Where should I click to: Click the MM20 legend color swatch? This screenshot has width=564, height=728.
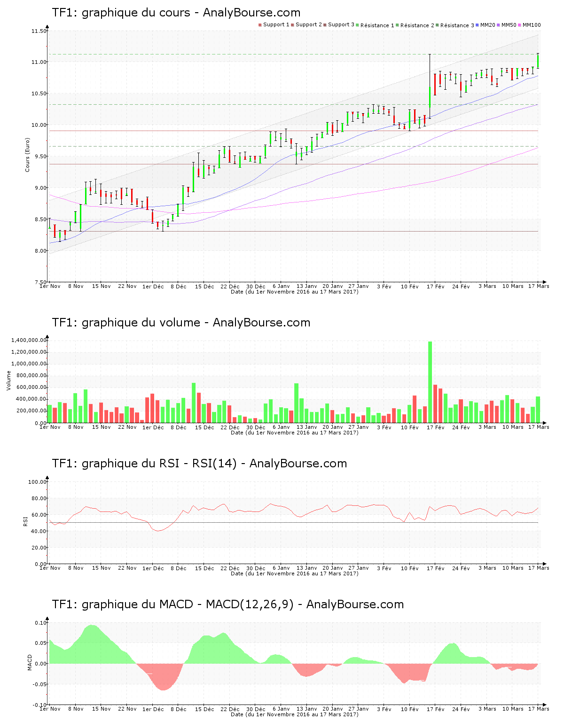(x=478, y=25)
